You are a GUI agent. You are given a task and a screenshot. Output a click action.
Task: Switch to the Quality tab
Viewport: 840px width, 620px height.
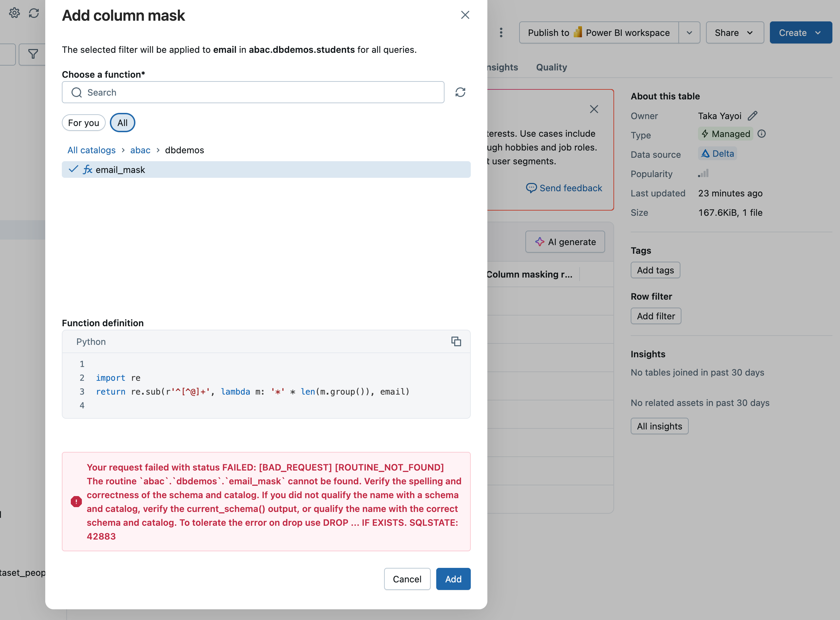coord(551,67)
